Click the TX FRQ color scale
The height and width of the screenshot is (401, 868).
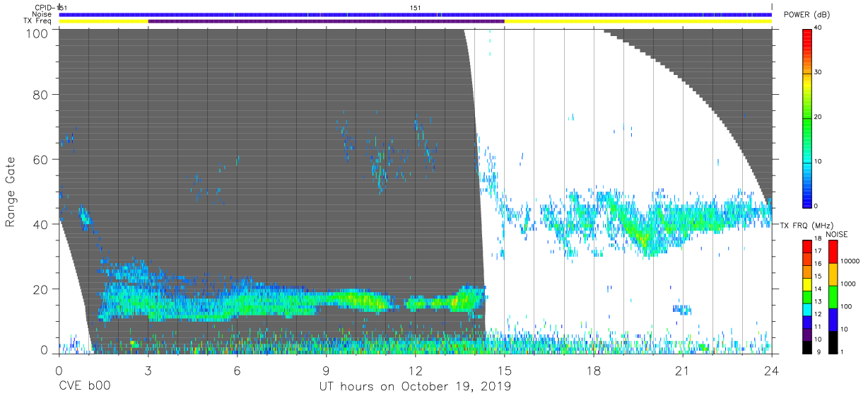807,296
